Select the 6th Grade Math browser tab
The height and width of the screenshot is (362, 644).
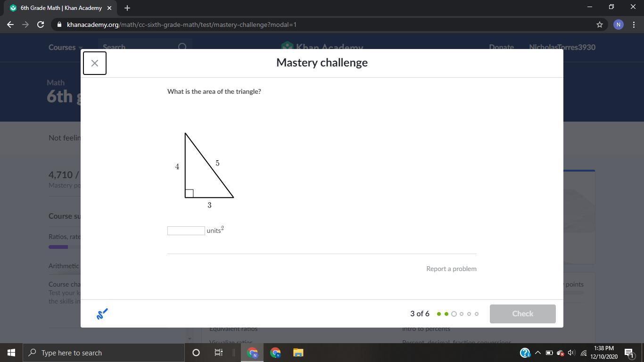[x=60, y=8]
